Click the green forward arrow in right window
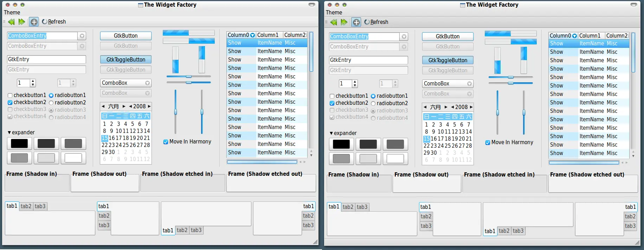644x250 pixels. 344,22
